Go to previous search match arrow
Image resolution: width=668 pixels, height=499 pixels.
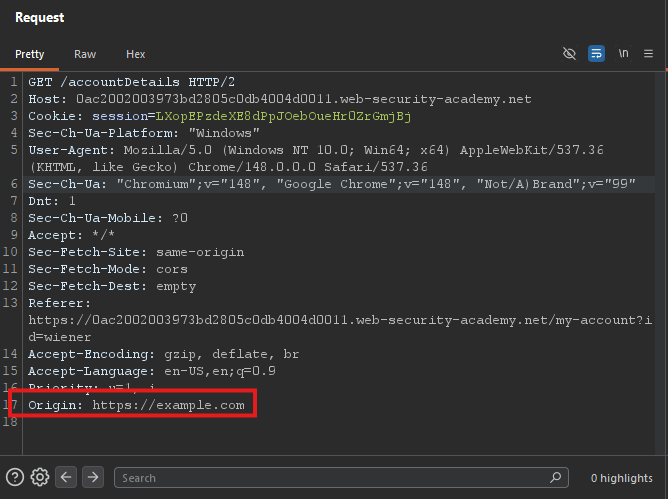tap(66, 477)
